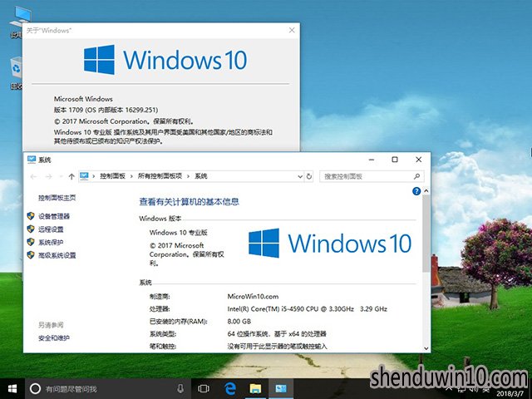Screen dimensions: 532x399
Task: Click the search magnifier in control panel search
Action: click(416, 176)
